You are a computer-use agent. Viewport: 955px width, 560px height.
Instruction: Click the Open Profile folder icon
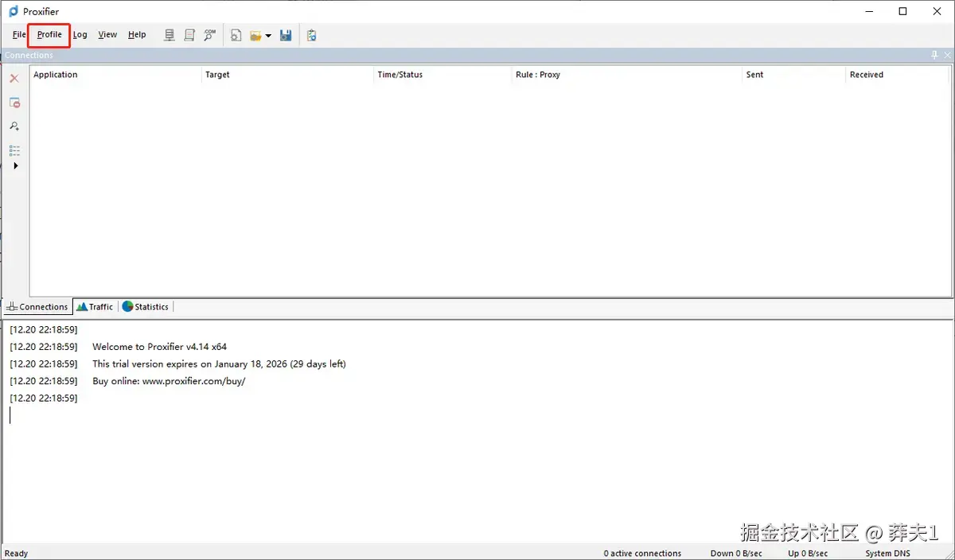click(x=255, y=35)
